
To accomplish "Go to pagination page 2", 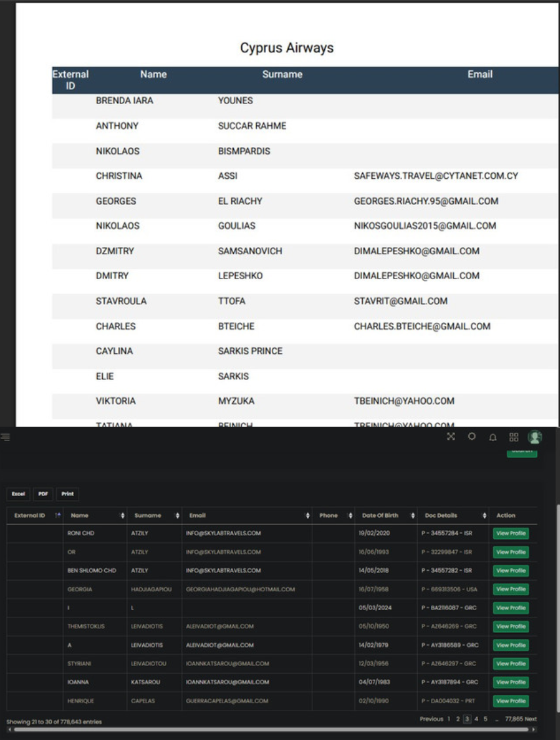I will coord(458,719).
